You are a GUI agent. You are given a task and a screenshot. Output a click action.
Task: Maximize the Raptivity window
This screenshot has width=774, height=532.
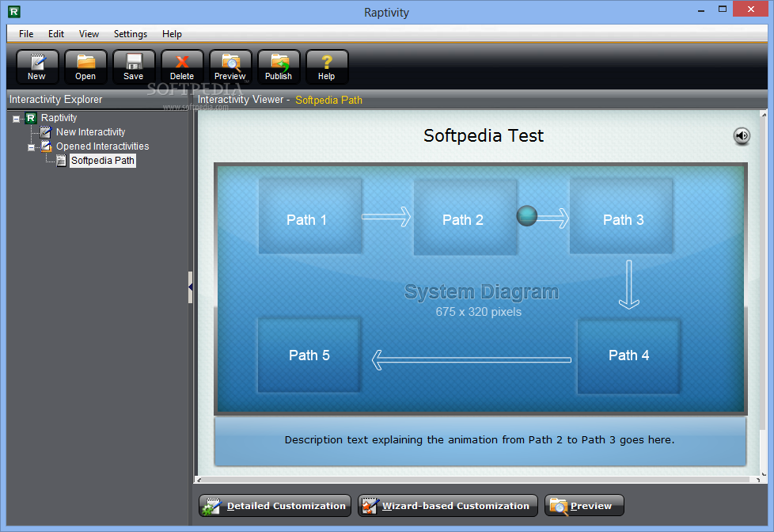pos(723,9)
